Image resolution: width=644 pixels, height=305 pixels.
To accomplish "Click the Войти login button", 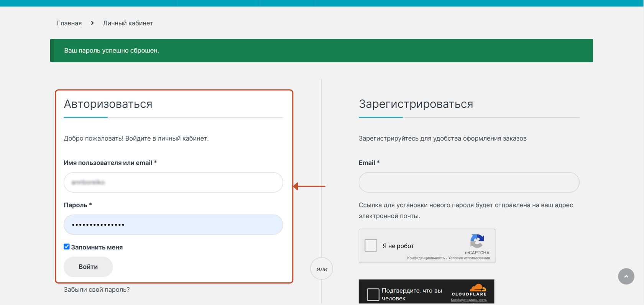I will (x=88, y=267).
